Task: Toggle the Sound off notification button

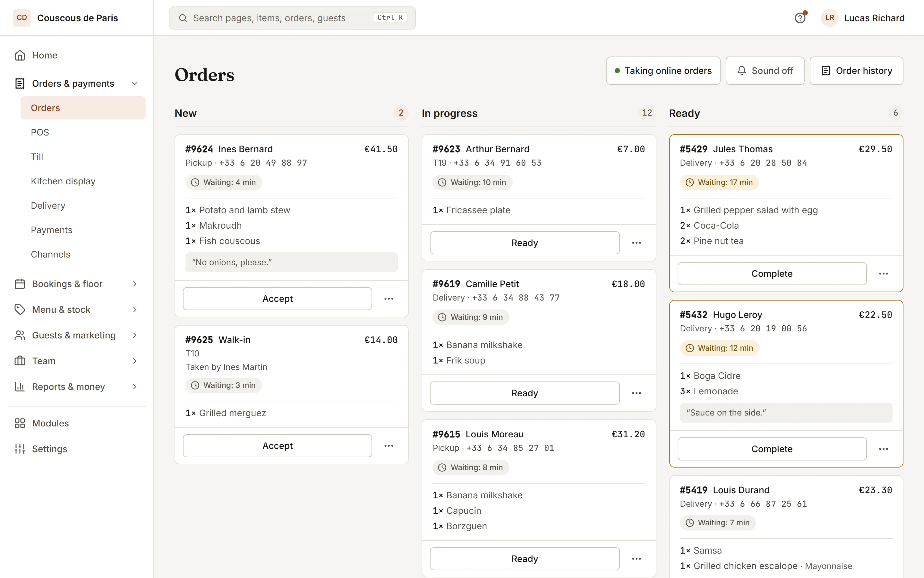Action: [x=765, y=71]
